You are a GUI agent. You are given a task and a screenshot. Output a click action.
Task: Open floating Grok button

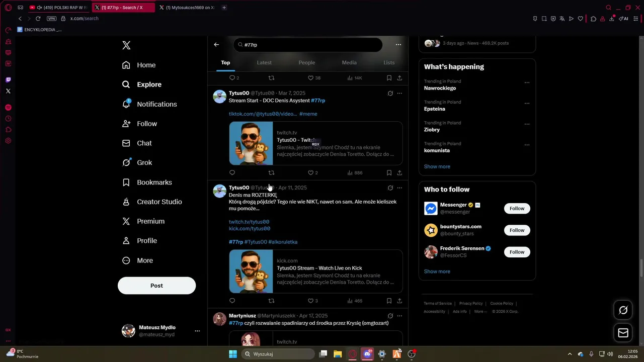coord(623,310)
